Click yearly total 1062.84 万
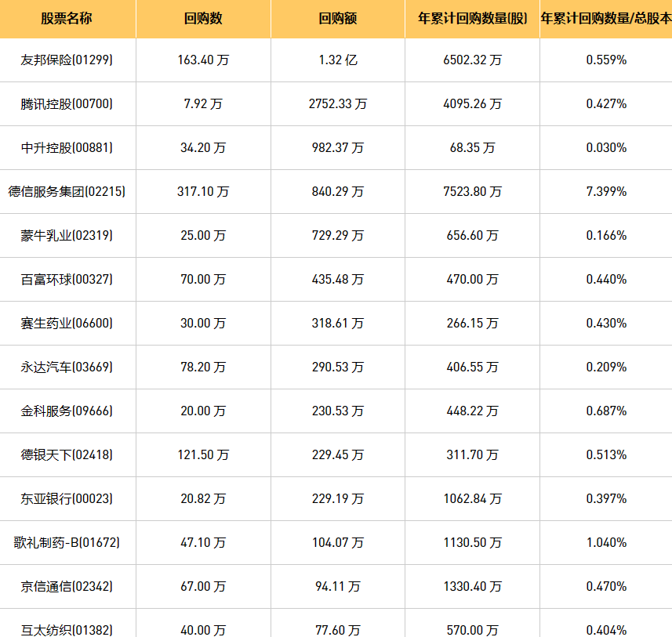 point(472,498)
